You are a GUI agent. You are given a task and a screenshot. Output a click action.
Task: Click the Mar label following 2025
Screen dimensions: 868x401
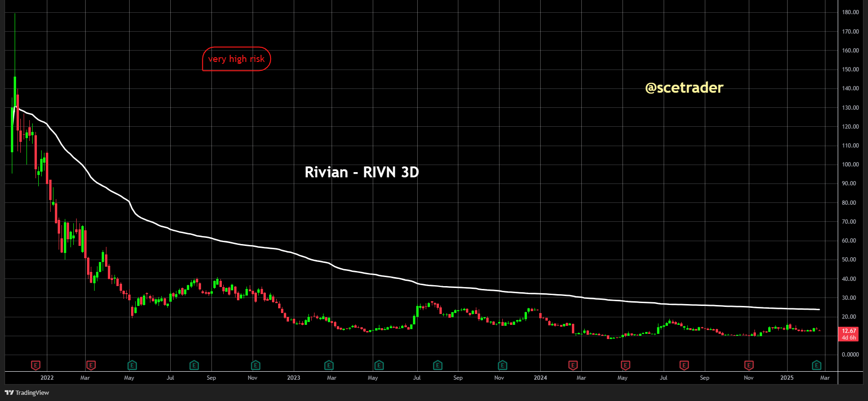825,378
